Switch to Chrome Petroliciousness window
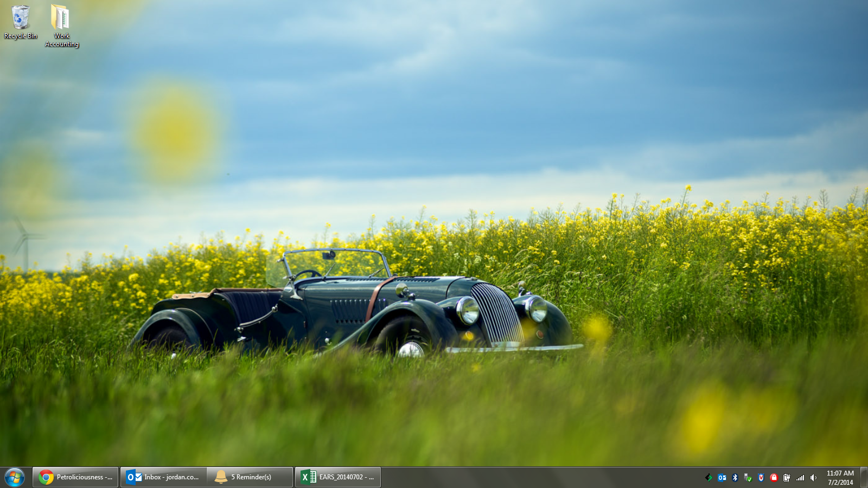The width and height of the screenshot is (868, 488). (75, 477)
